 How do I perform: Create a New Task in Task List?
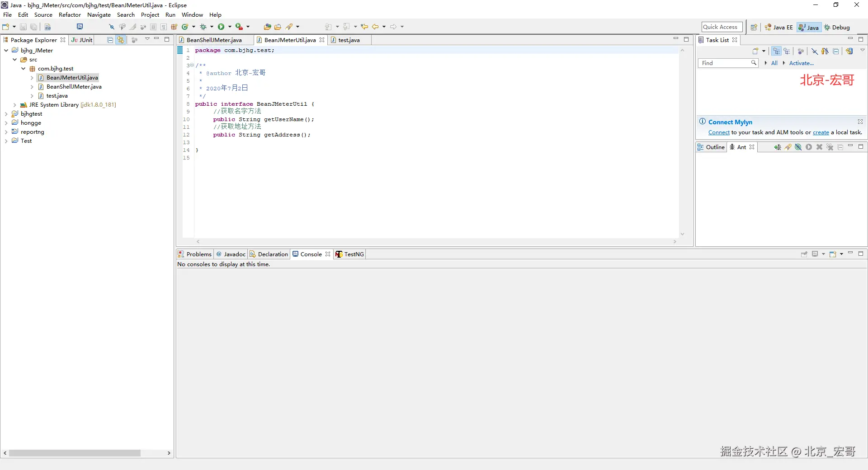pyautogui.click(x=755, y=51)
